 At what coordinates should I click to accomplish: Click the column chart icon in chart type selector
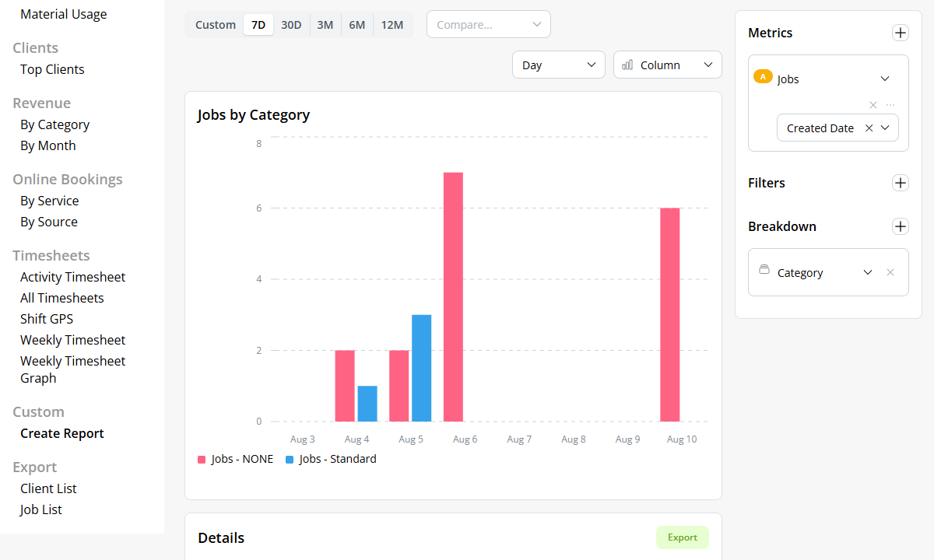click(627, 65)
